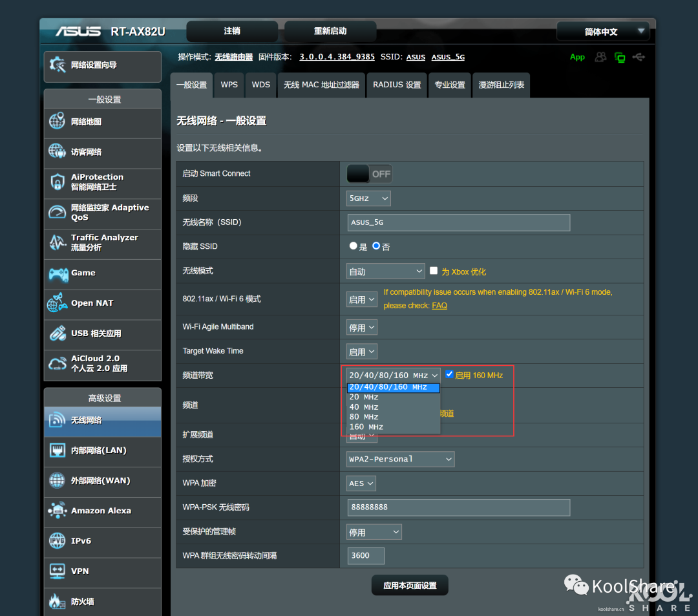The height and width of the screenshot is (616, 698).
Task: Open the 无线模式 自动 dropdown
Action: [385, 271]
